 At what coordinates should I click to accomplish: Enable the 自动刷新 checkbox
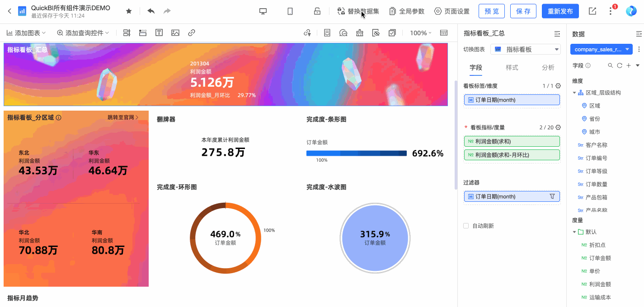(x=466, y=226)
